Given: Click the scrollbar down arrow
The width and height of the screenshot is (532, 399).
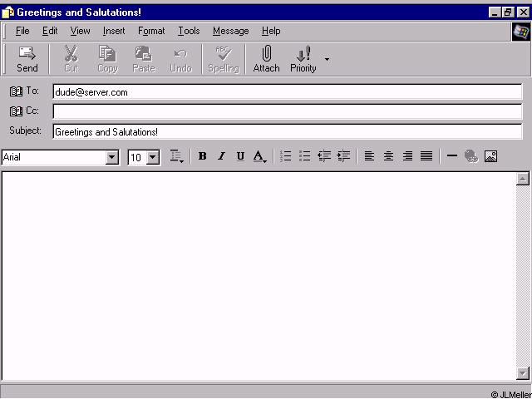Looking at the screenshot, I should [x=522, y=373].
